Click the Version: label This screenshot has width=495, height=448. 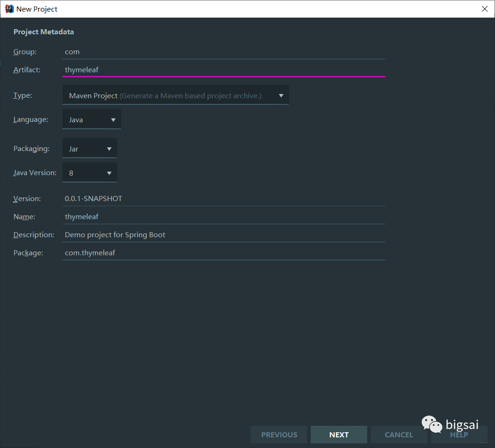(x=27, y=199)
